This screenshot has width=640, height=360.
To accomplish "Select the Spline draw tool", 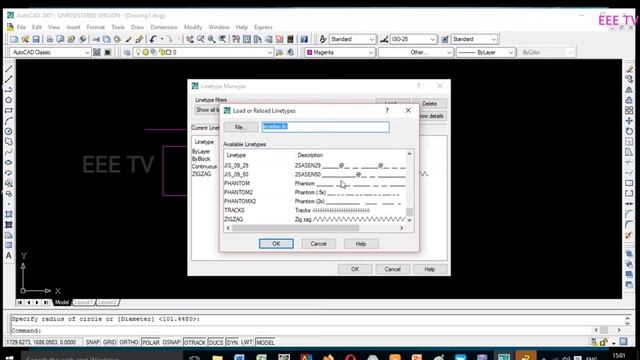I will tap(9, 152).
